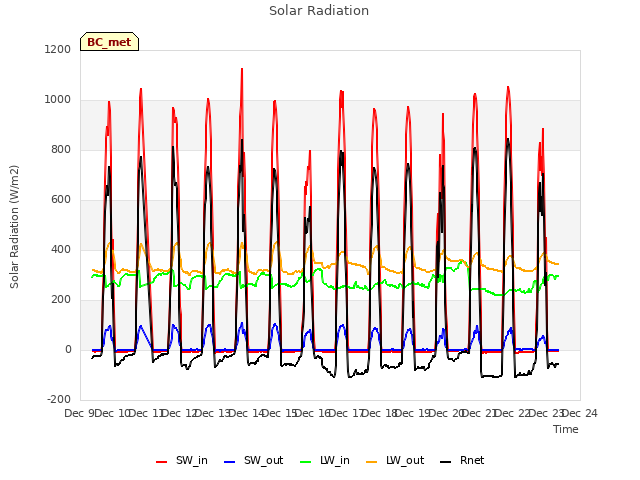Click the orange LW_out legend color marker
Screen dimensions: 640x480
(x=372, y=462)
